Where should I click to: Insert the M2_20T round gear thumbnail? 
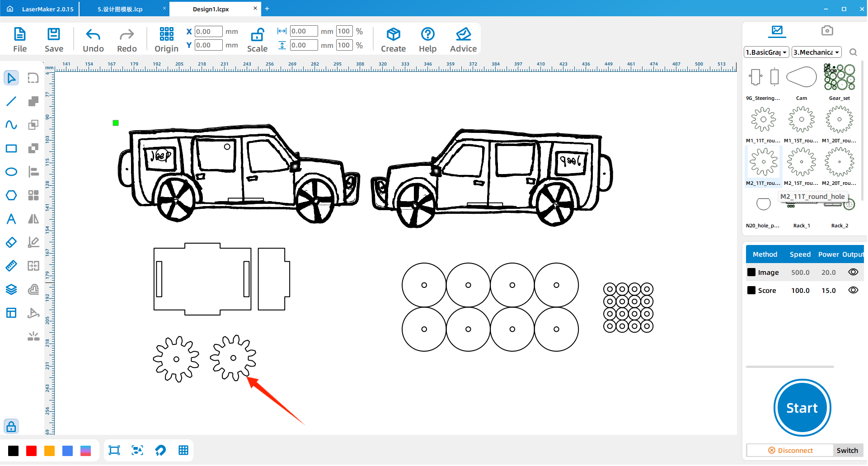(x=840, y=162)
